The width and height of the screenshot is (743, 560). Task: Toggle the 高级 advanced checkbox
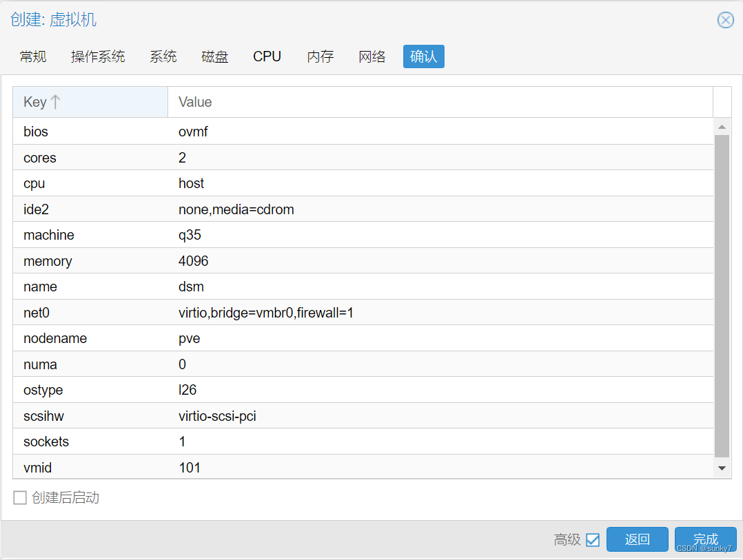(x=592, y=539)
